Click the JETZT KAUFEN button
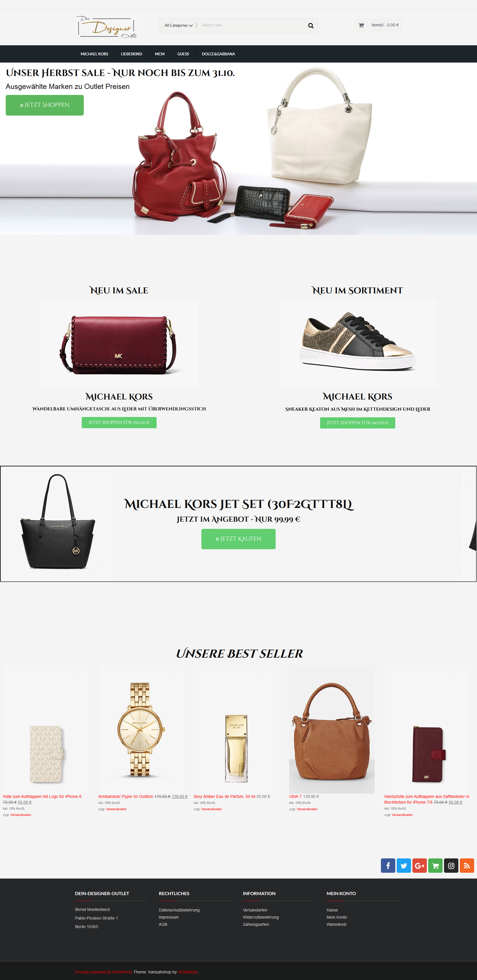 tap(238, 539)
